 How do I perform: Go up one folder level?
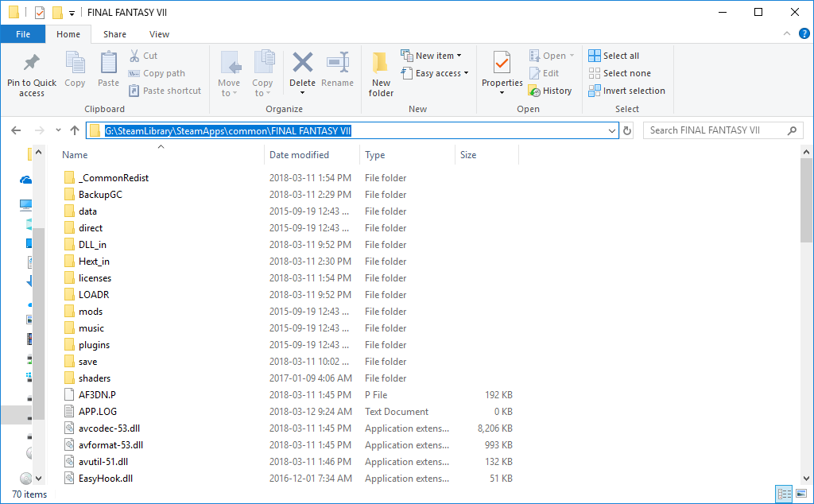pos(75,130)
